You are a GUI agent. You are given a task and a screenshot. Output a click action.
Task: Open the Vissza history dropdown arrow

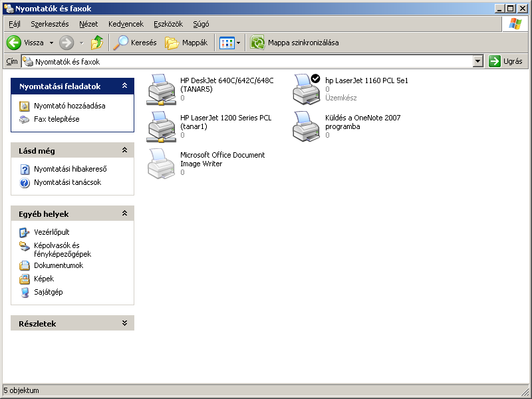coord(52,43)
